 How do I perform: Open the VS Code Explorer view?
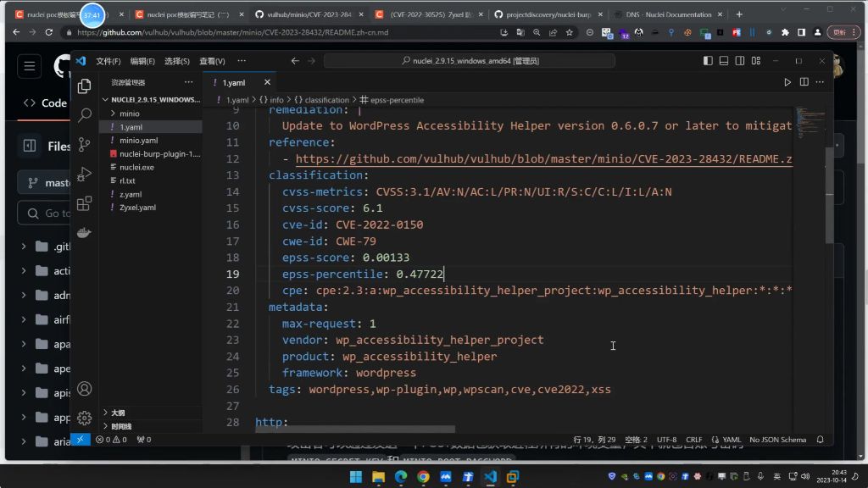pos(84,86)
